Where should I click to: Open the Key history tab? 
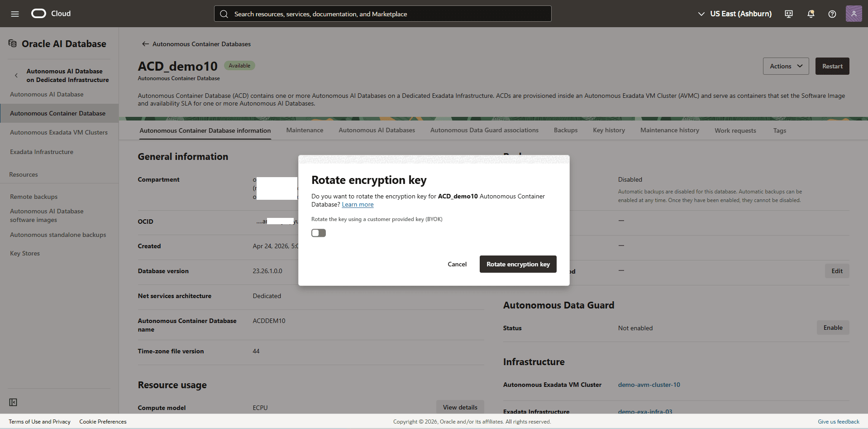[x=609, y=130]
